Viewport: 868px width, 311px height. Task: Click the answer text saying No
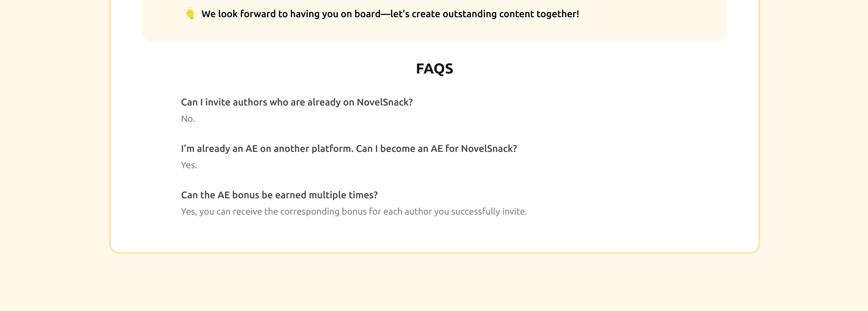188,118
